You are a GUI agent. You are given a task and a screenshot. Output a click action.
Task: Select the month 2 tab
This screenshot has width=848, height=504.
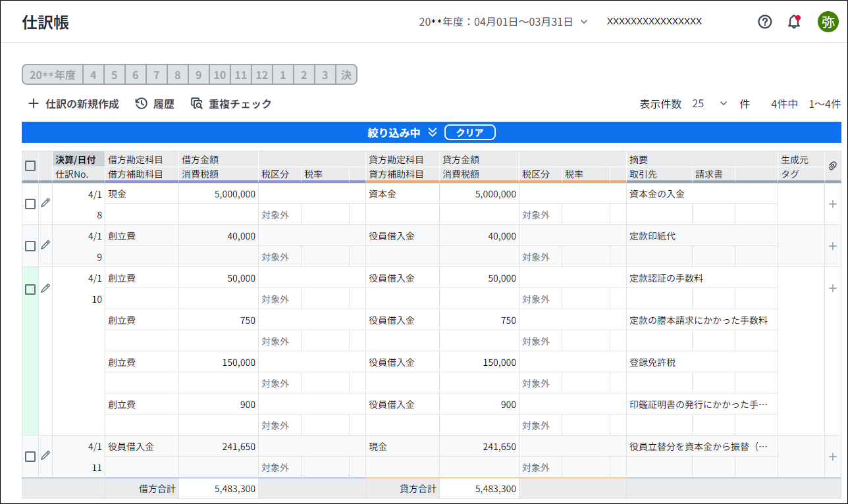[304, 75]
